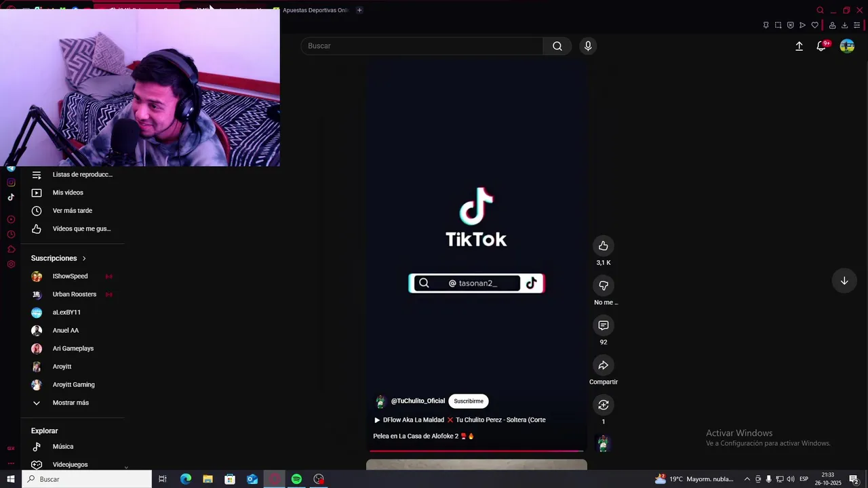Open the sidebar settings gear icon

click(11, 264)
